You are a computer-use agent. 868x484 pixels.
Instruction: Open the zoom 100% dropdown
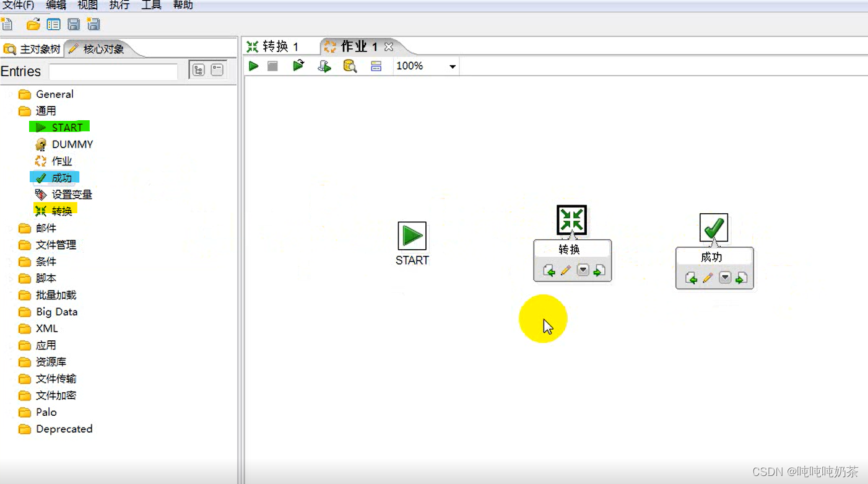tap(453, 66)
